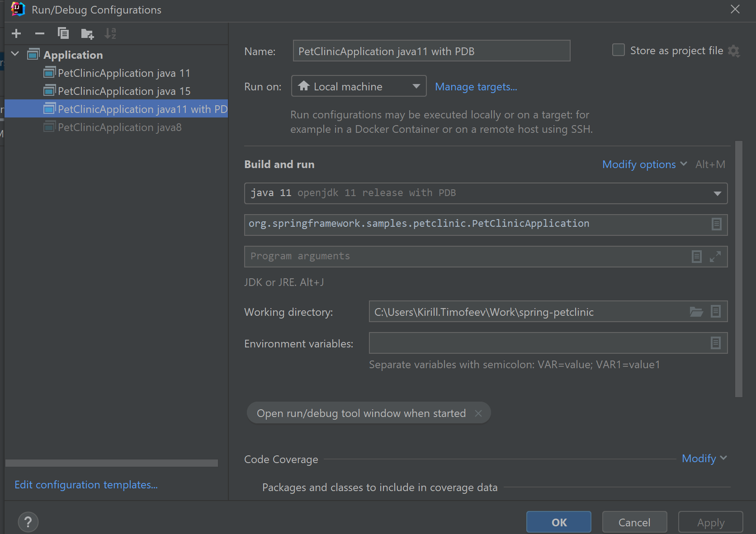Viewport: 756px width, 534px height.
Task: Collapse the Application tree node
Action: point(15,54)
